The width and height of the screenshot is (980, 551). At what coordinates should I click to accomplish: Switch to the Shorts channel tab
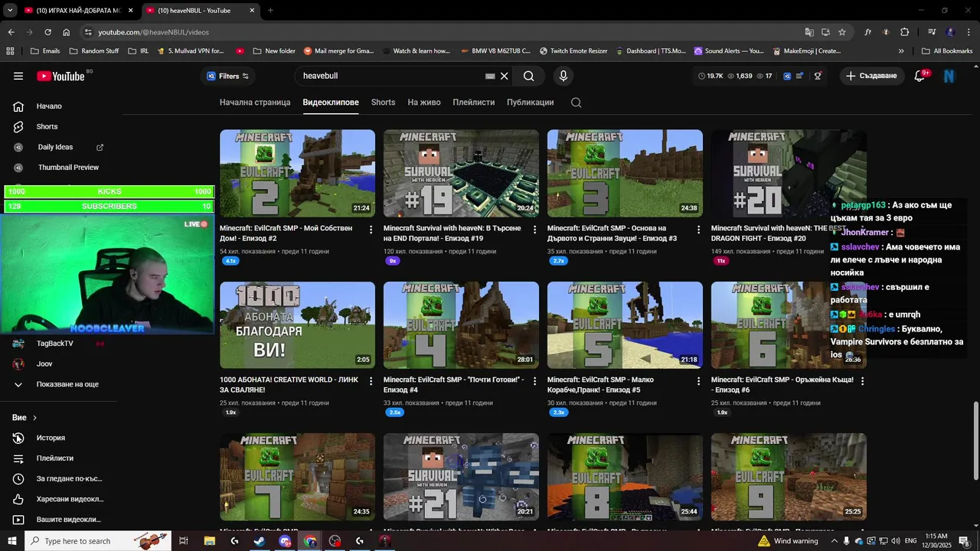[383, 102]
